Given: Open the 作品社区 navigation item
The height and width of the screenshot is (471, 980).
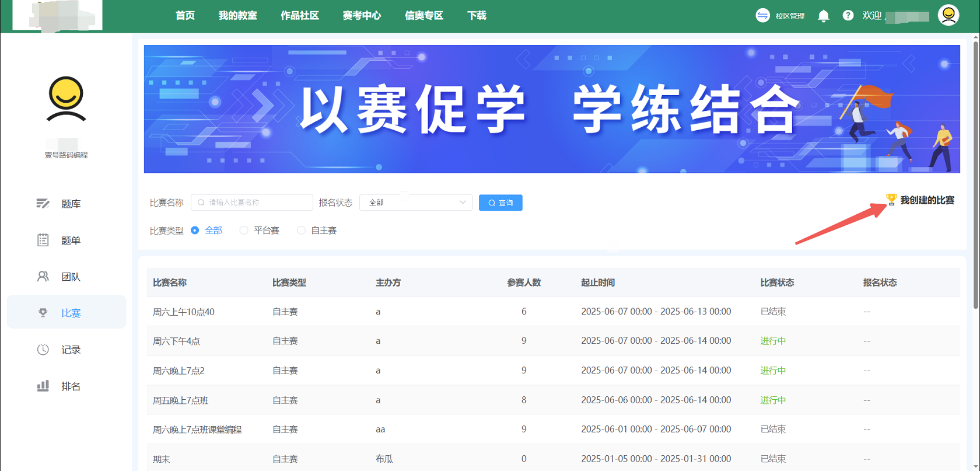Looking at the screenshot, I should point(299,16).
